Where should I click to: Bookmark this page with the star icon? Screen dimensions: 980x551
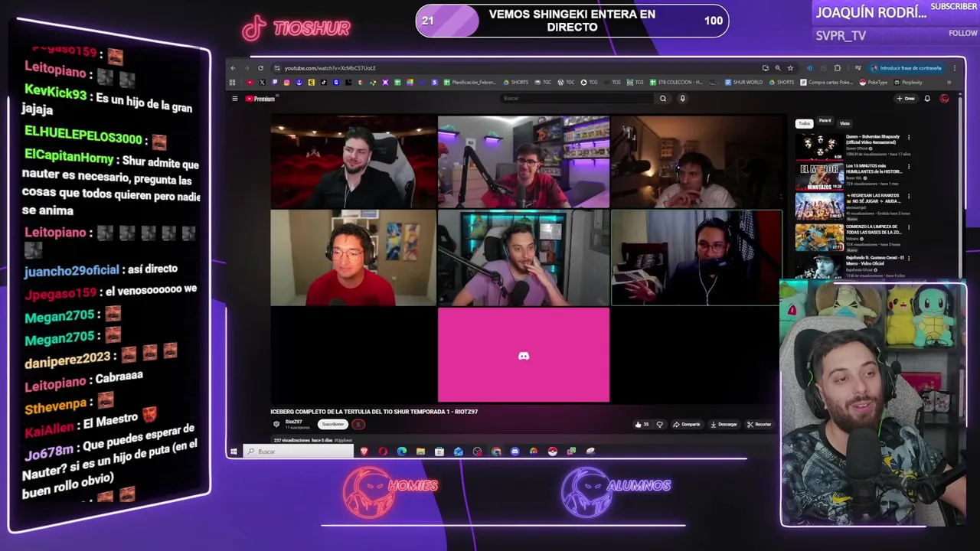(790, 68)
